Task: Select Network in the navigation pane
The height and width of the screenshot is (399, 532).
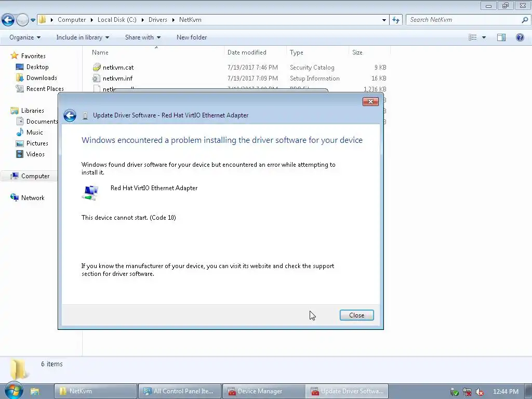Action: coord(33,198)
